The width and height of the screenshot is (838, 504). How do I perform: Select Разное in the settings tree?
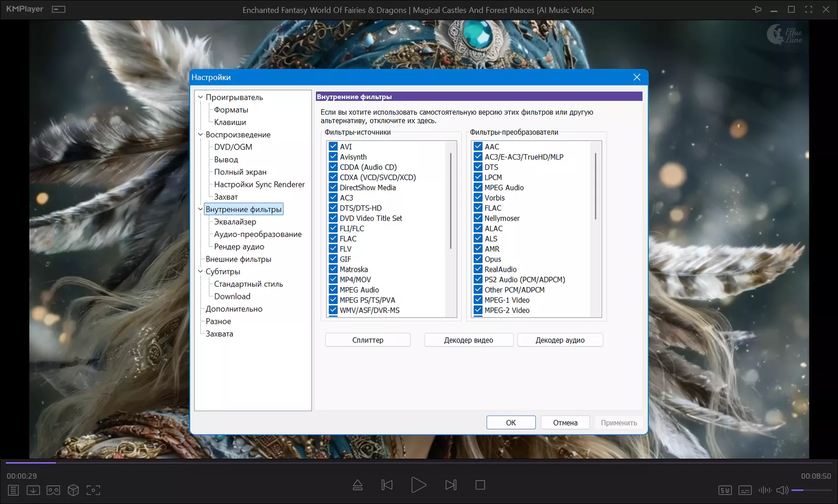pos(218,321)
